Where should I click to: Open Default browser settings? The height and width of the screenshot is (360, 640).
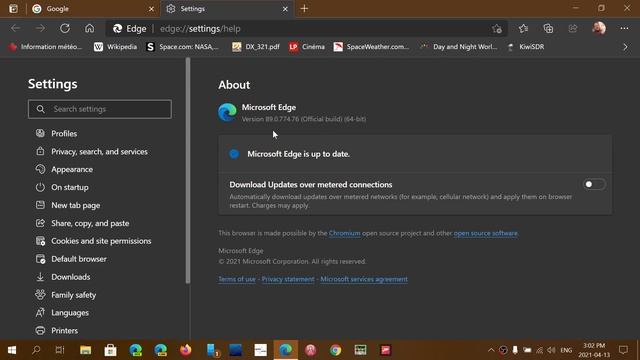(x=71, y=259)
